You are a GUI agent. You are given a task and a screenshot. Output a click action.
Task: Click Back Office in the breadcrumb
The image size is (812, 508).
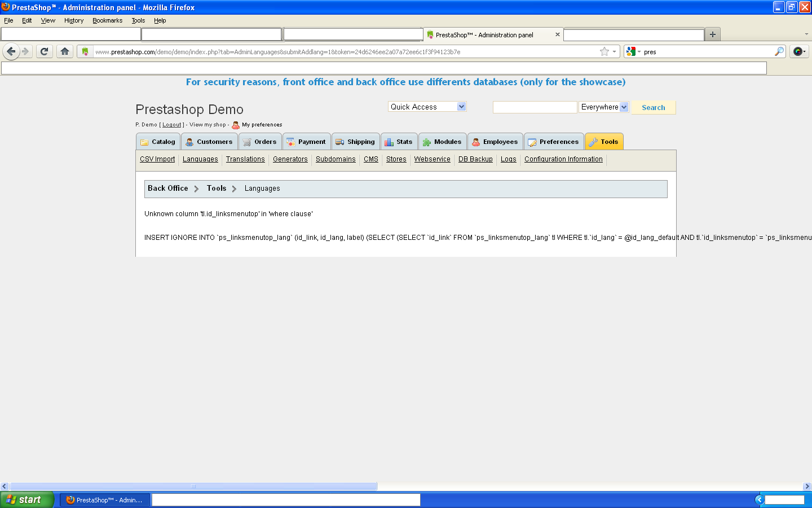(x=168, y=189)
